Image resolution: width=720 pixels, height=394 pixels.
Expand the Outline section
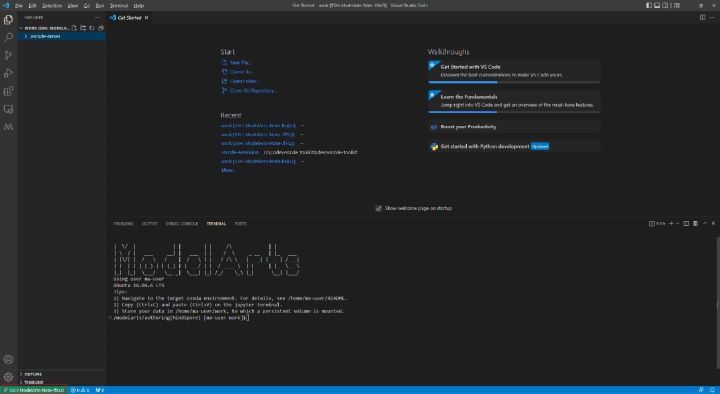pos(62,374)
